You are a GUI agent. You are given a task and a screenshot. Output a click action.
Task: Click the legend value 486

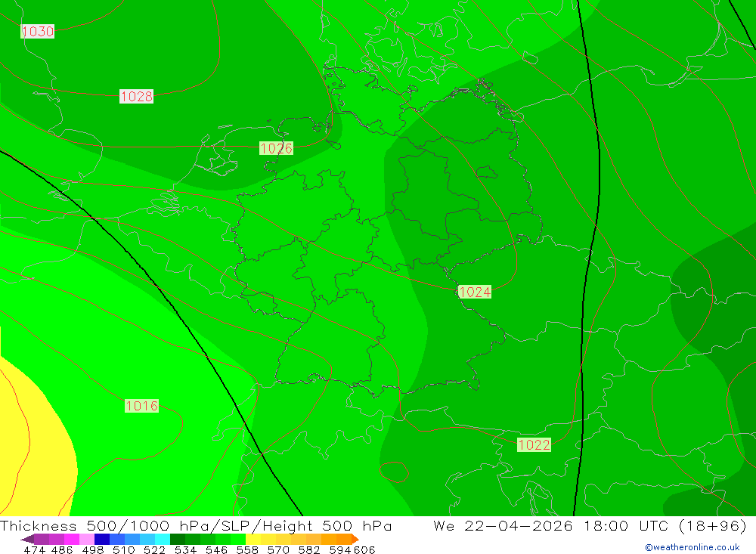coord(62,549)
